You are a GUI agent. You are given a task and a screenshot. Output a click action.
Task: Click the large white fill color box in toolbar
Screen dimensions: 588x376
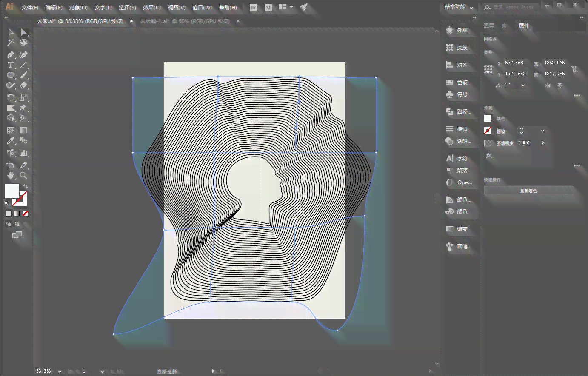click(x=11, y=190)
